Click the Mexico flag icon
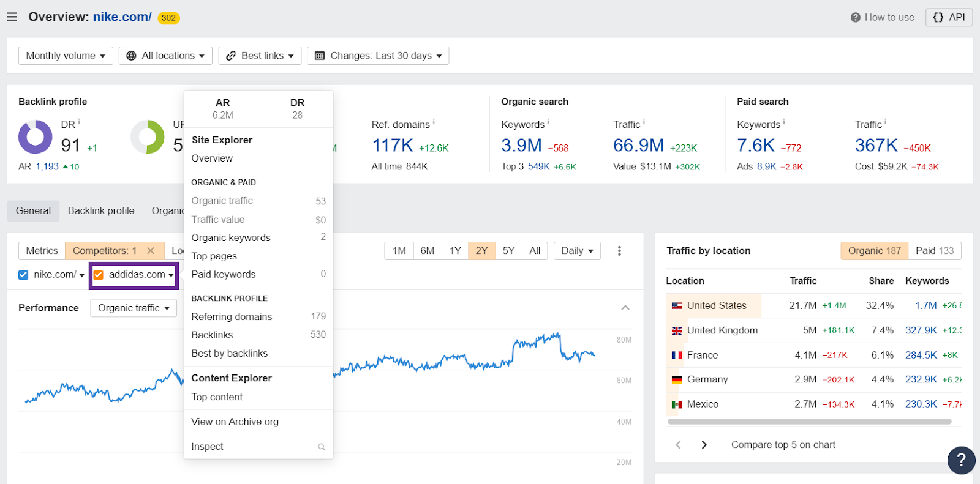The image size is (980, 484). point(677,404)
